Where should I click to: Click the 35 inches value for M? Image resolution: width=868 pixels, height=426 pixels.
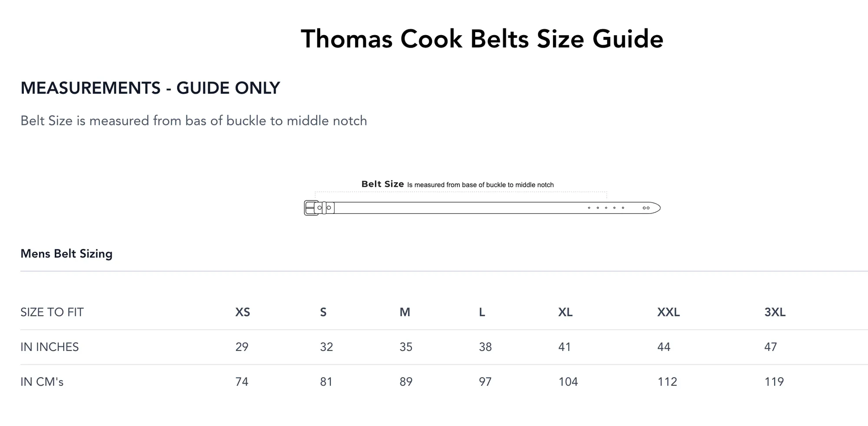click(406, 347)
